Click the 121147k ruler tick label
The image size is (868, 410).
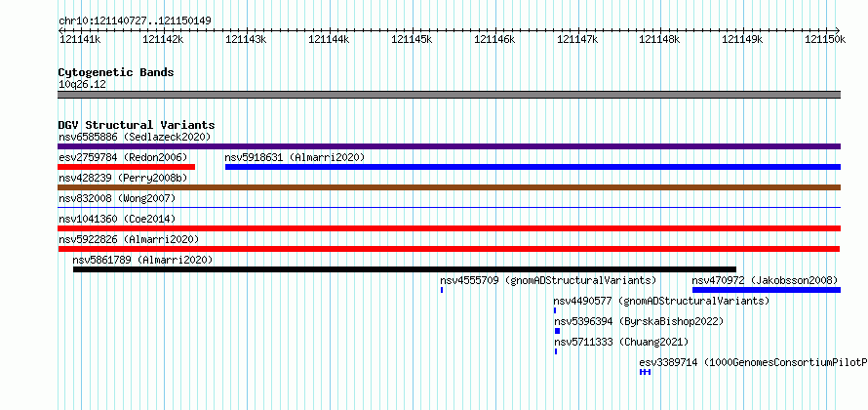pos(576,39)
